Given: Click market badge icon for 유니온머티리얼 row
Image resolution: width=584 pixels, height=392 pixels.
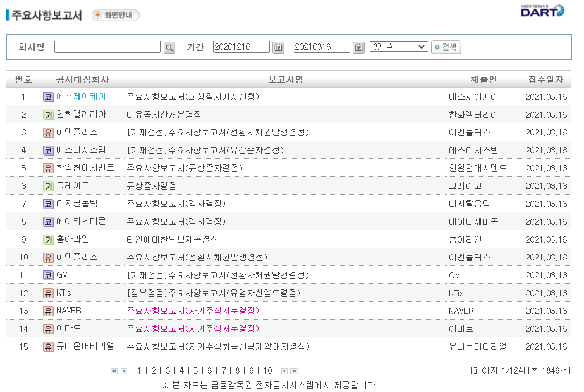Looking at the screenshot, I should 48,347.
